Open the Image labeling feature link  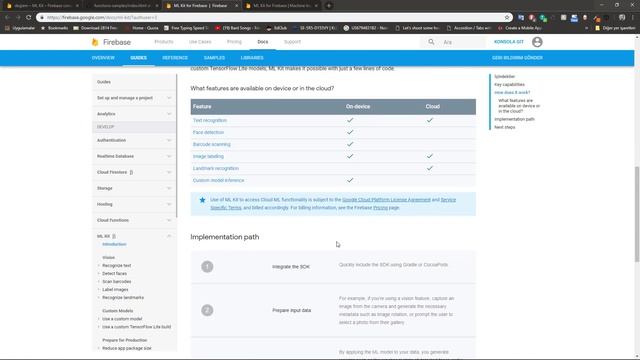coord(208,156)
